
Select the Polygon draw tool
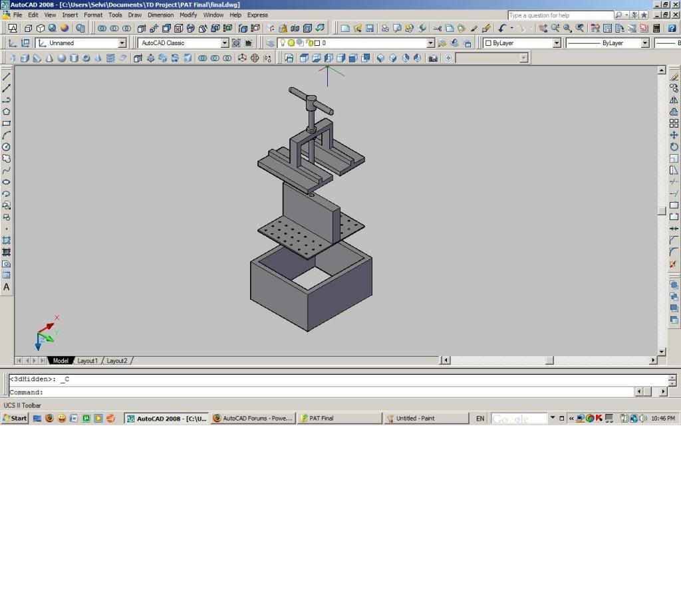tap(7, 112)
